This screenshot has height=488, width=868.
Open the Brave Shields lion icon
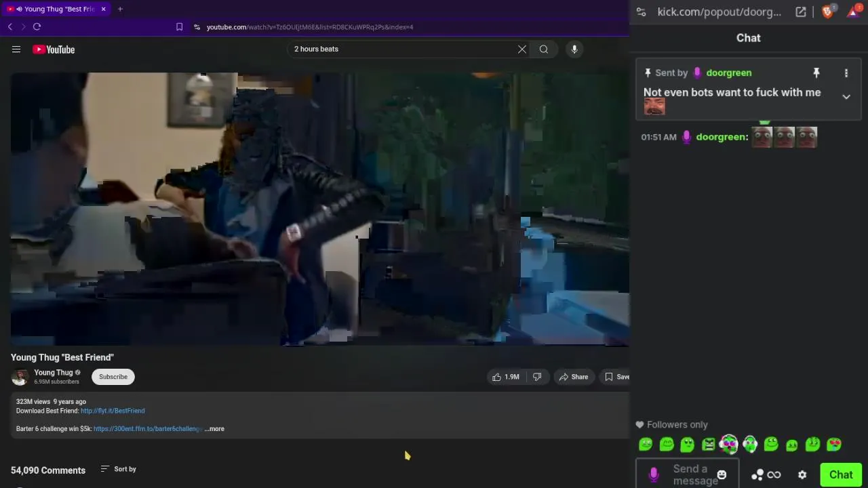click(x=827, y=12)
